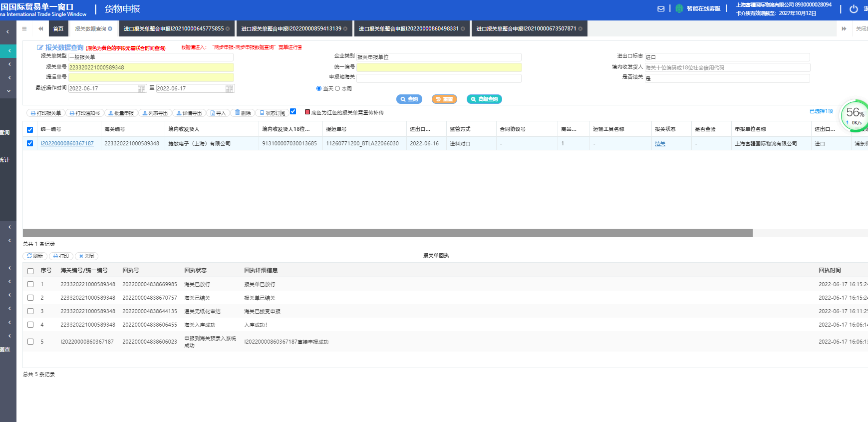868x422 pixels.
Task: Check receipt row 3 通关无纸化审结
Action: 30,311
